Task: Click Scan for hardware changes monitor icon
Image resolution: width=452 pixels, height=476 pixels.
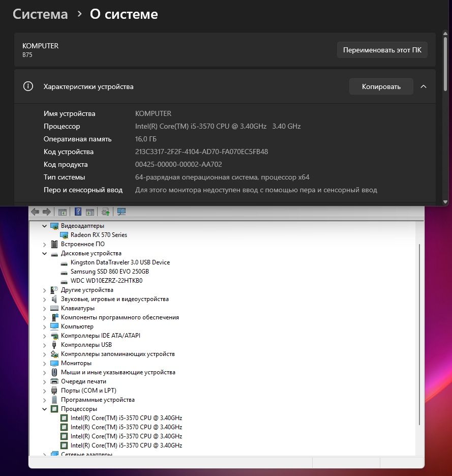Action: [x=121, y=212]
